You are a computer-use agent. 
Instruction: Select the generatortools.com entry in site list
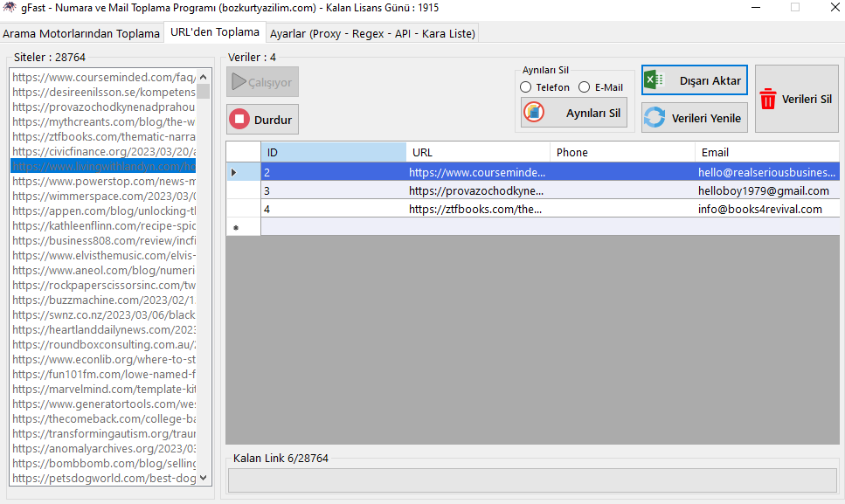click(103, 404)
